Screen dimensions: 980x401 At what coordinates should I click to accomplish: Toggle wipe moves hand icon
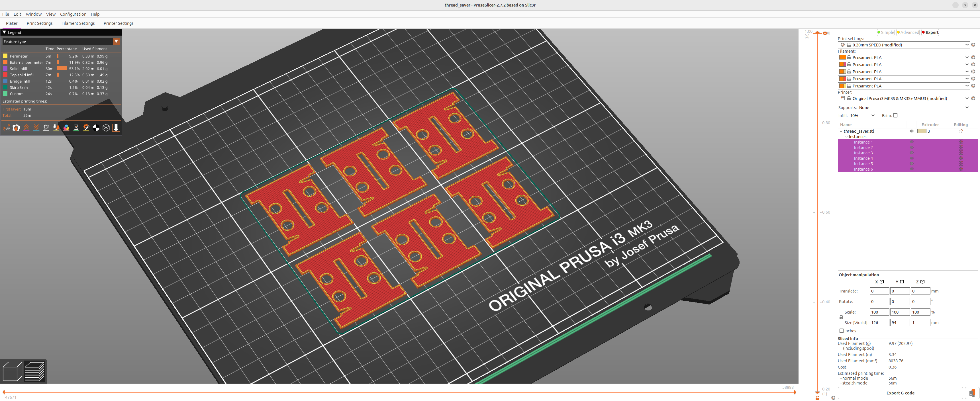click(x=16, y=128)
